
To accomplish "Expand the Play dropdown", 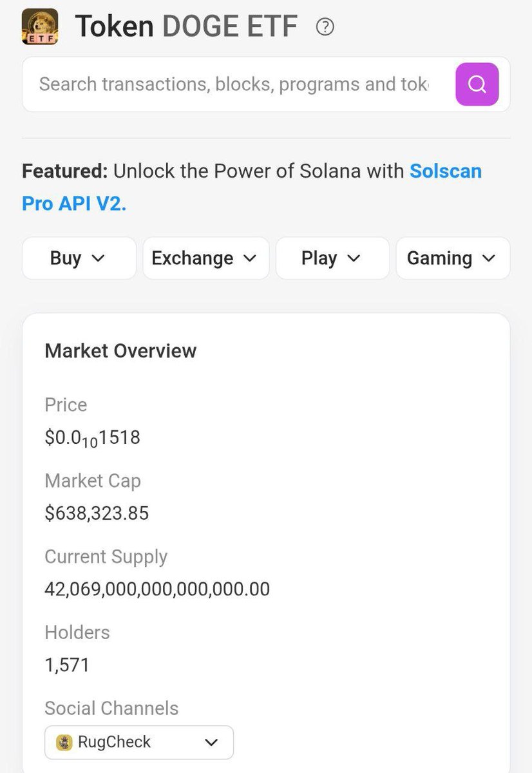I will [332, 258].
